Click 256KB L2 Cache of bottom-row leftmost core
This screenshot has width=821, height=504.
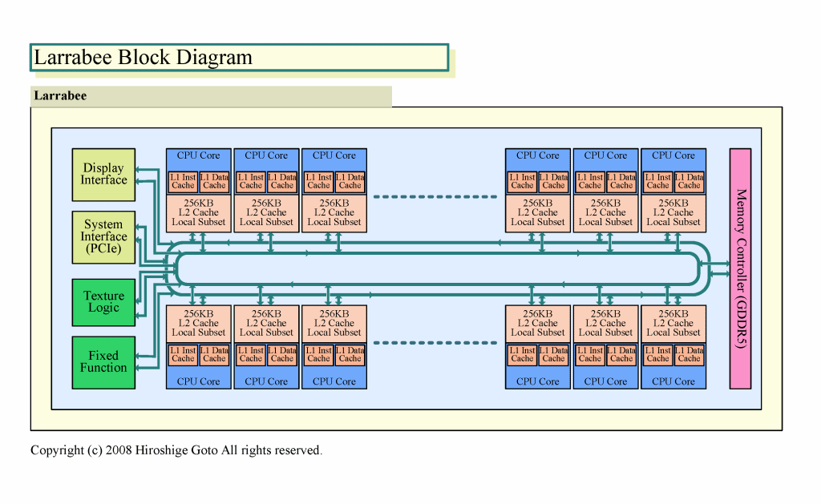point(199,324)
